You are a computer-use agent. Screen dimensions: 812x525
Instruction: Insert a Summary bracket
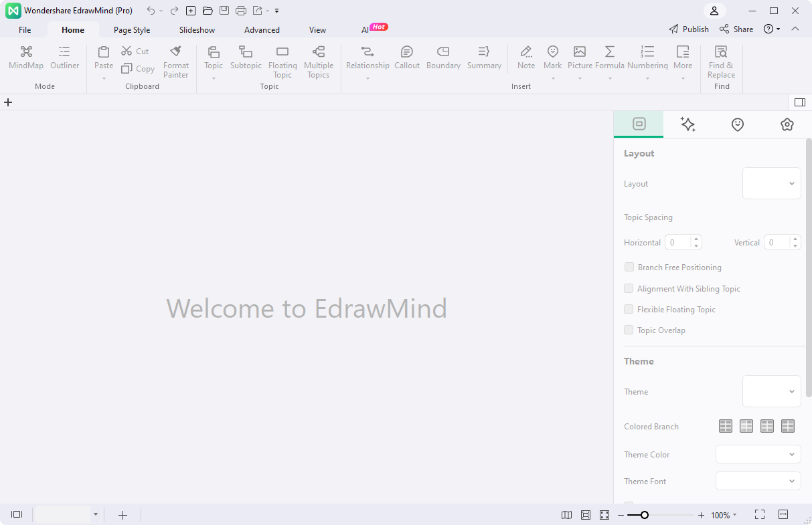tap(484, 60)
